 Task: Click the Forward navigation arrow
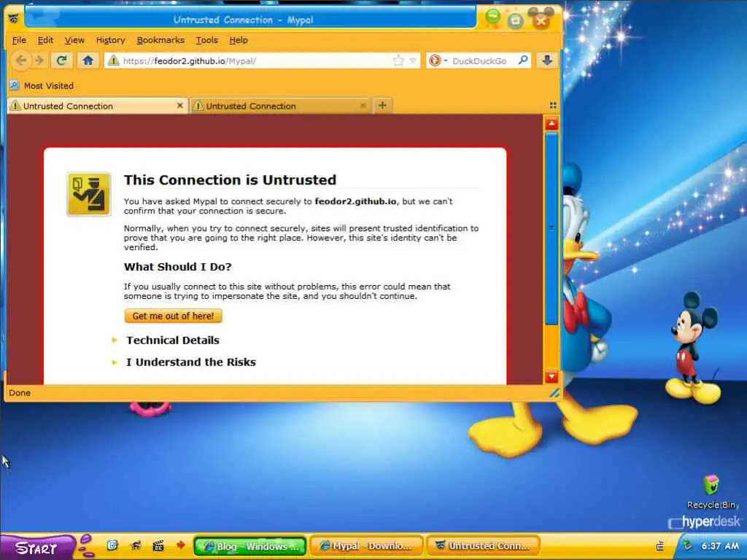tap(39, 61)
